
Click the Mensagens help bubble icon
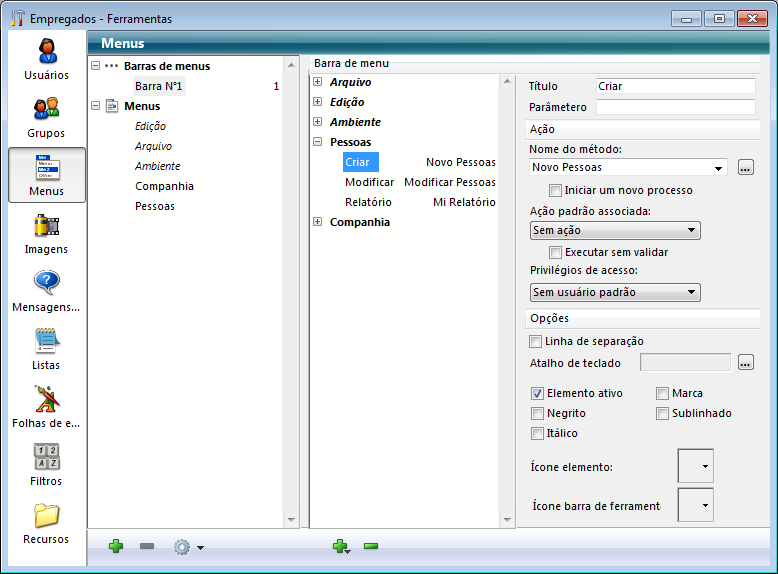click(x=47, y=284)
